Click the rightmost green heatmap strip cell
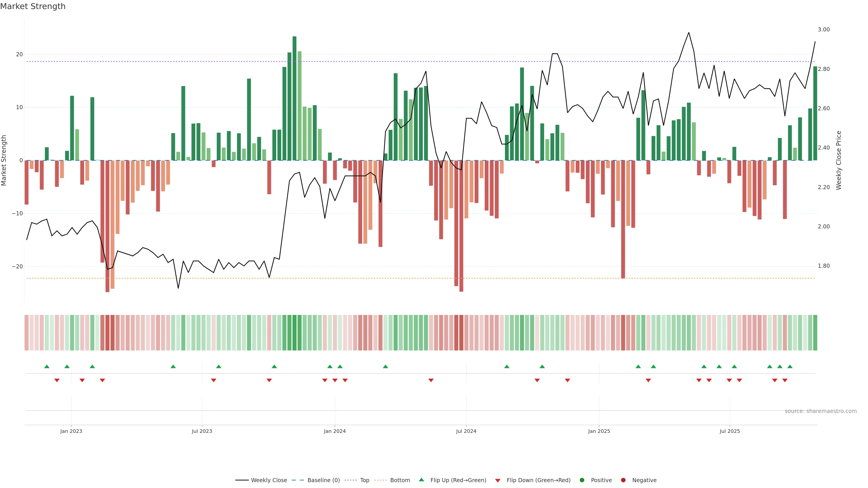 click(x=815, y=333)
